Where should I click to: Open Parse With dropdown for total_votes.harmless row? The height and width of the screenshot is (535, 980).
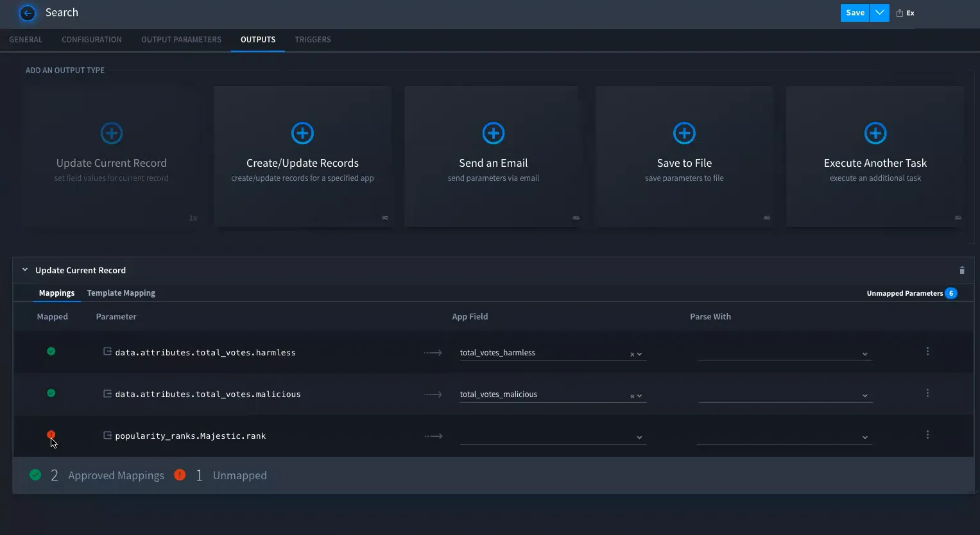pyautogui.click(x=785, y=353)
